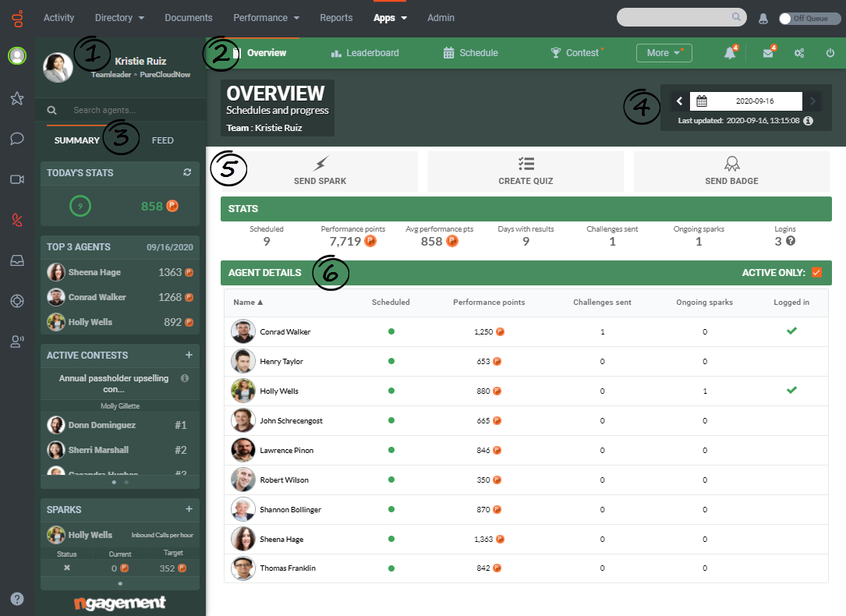Open Holly Wells spark entry
Image resolution: width=846 pixels, height=616 pixels.
tap(120, 535)
